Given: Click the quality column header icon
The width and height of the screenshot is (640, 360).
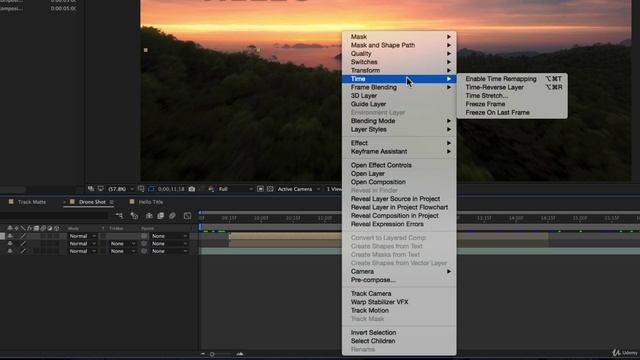Looking at the screenshot, I should point(23,228).
